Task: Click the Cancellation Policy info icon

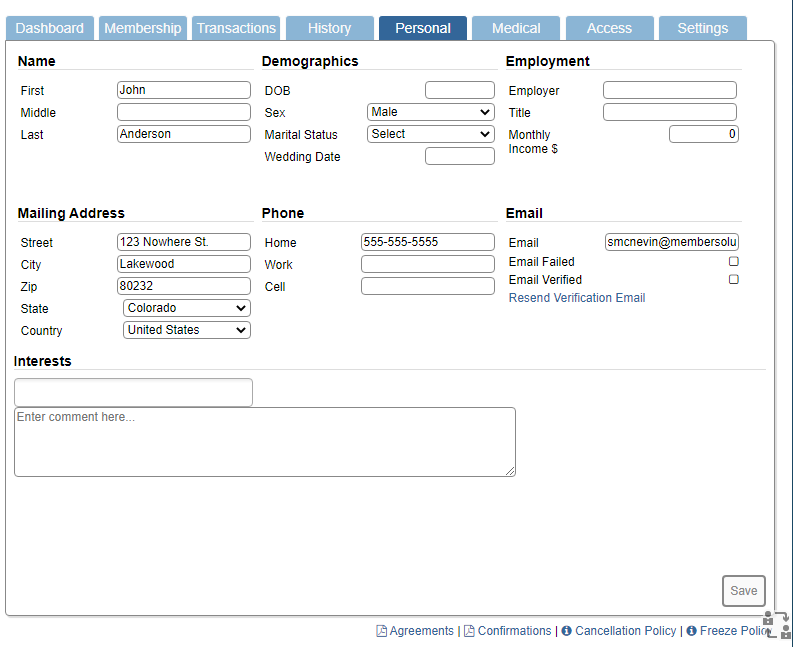Action: [x=566, y=631]
